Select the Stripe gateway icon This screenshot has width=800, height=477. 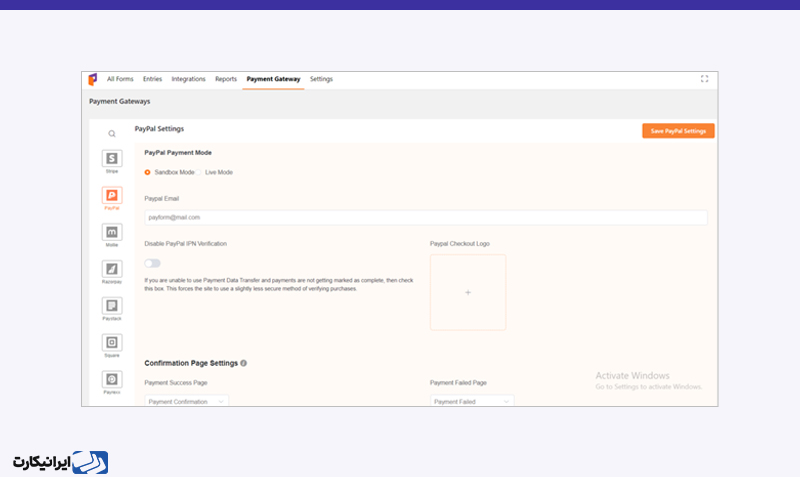pos(112,159)
